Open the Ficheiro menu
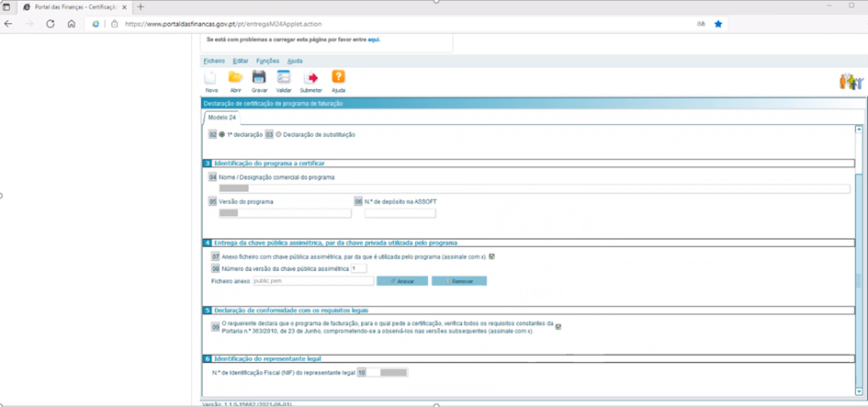This screenshot has width=868, height=407. tap(213, 62)
